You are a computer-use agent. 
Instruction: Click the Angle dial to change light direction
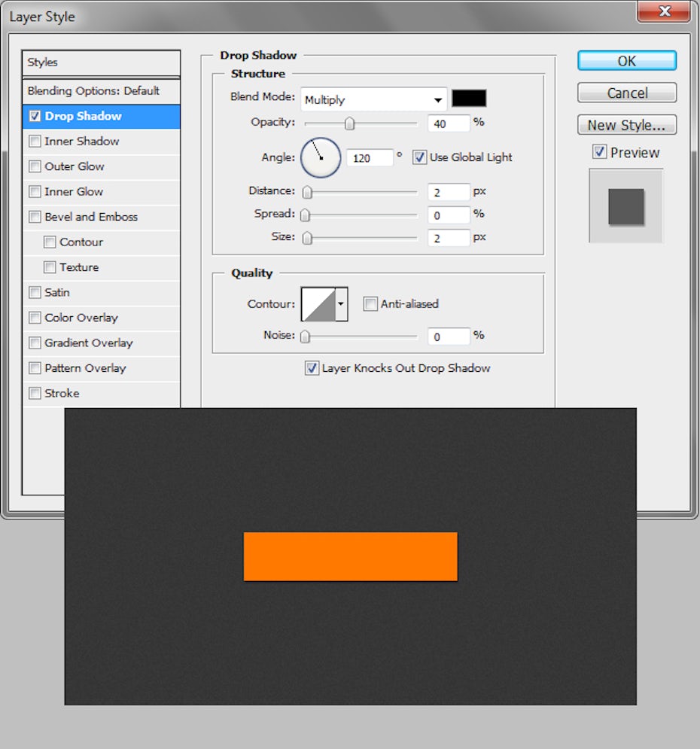pyautogui.click(x=320, y=157)
